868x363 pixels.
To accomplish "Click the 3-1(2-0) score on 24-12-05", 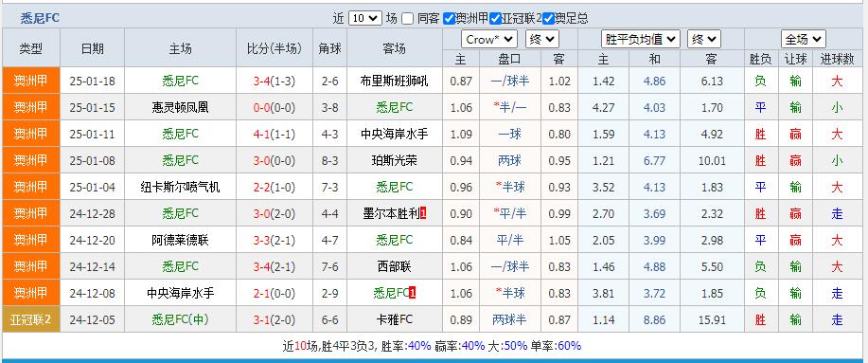I will [x=274, y=319].
